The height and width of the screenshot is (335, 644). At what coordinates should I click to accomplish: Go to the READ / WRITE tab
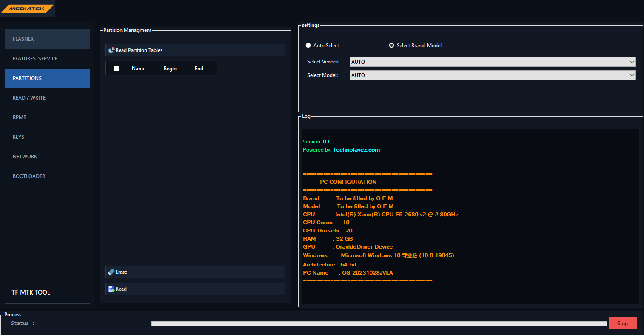coord(47,98)
